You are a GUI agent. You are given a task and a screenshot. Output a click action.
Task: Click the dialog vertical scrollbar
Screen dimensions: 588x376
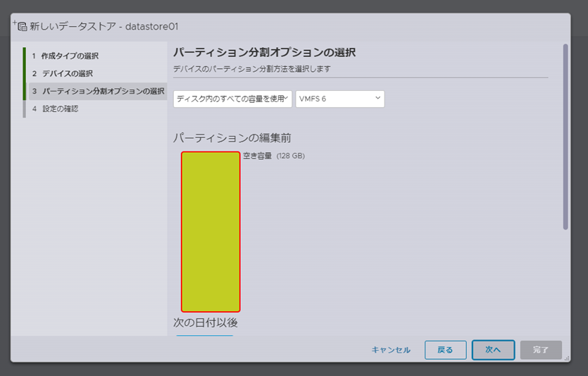(565, 137)
